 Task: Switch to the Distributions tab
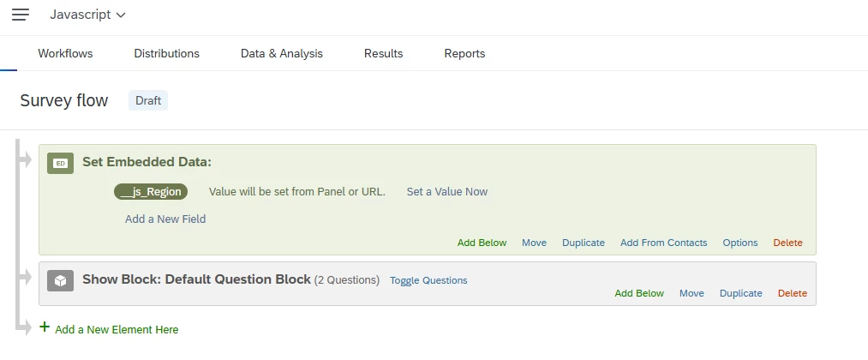(x=166, y=54)
